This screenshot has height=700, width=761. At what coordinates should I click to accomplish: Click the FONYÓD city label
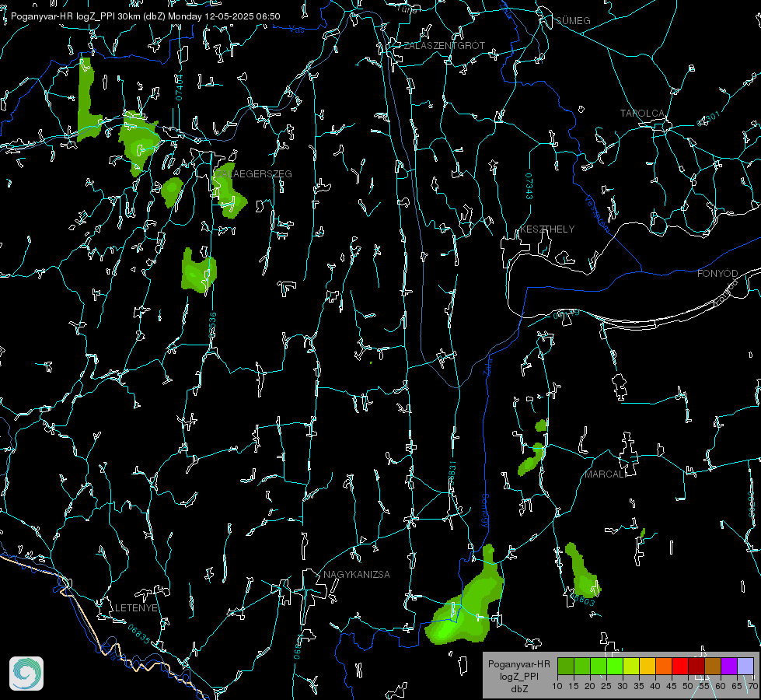[717, 274]
